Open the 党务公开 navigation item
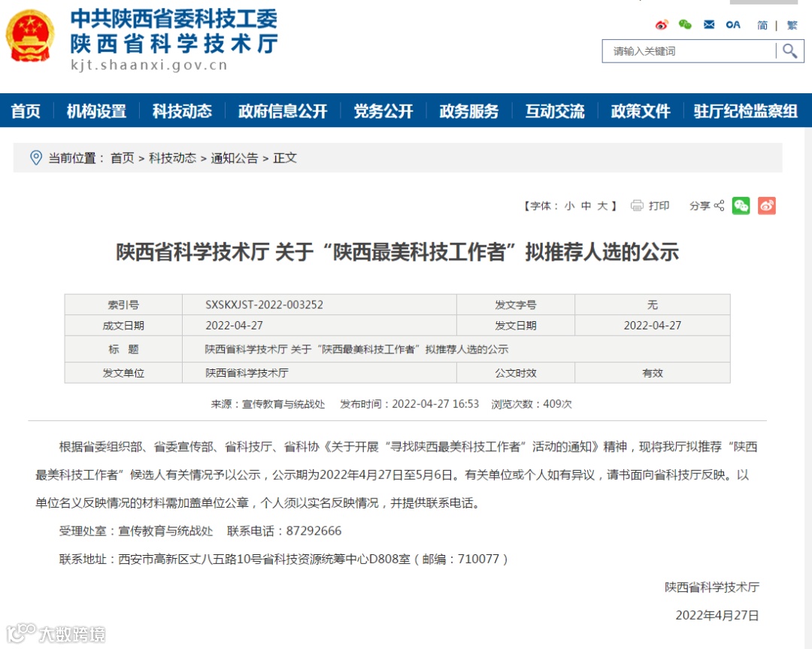The image size is (812, 649). [383, 111]
